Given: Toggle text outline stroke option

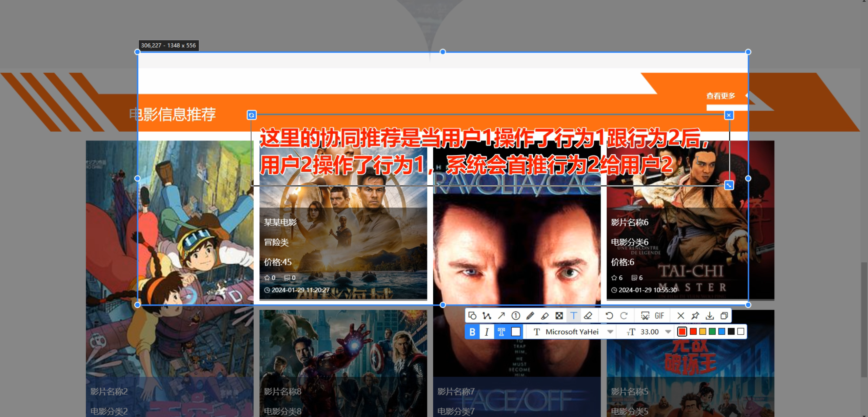Looking at the screenshot, I should click(501, 332).
